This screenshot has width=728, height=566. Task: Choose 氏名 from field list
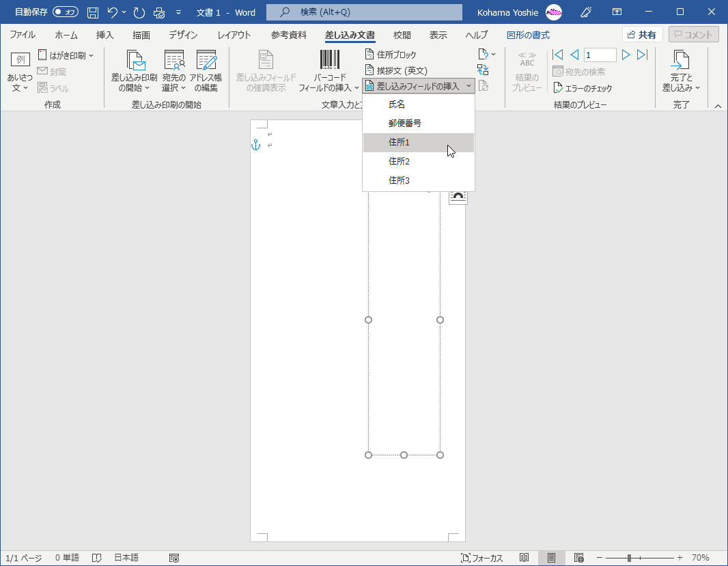tap(419, 104)
